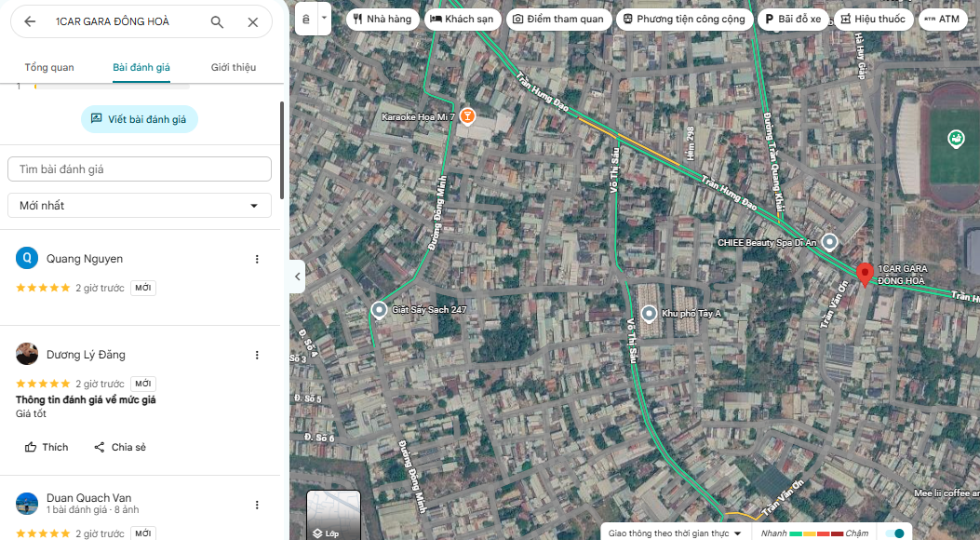This screenshot has width=980, height=540.
Task: Click Karaoke Hoa Mi 7 marker
Action: coord(467,116)
